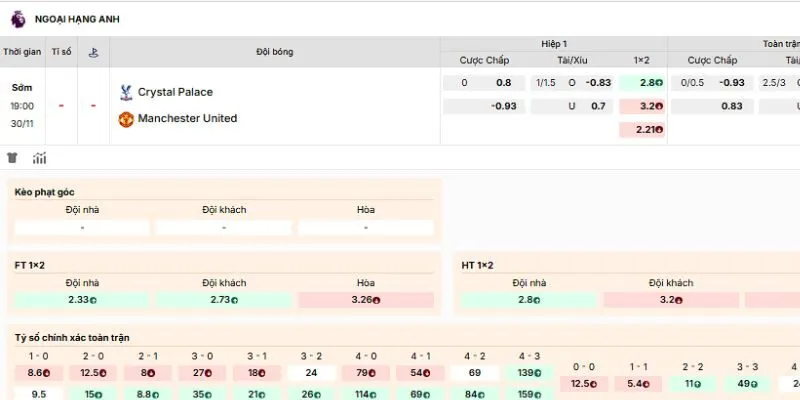Viewport: 800px width, 400px height.
Task: Click the Manchester United team crest
Action: click(x=125, y=118)
